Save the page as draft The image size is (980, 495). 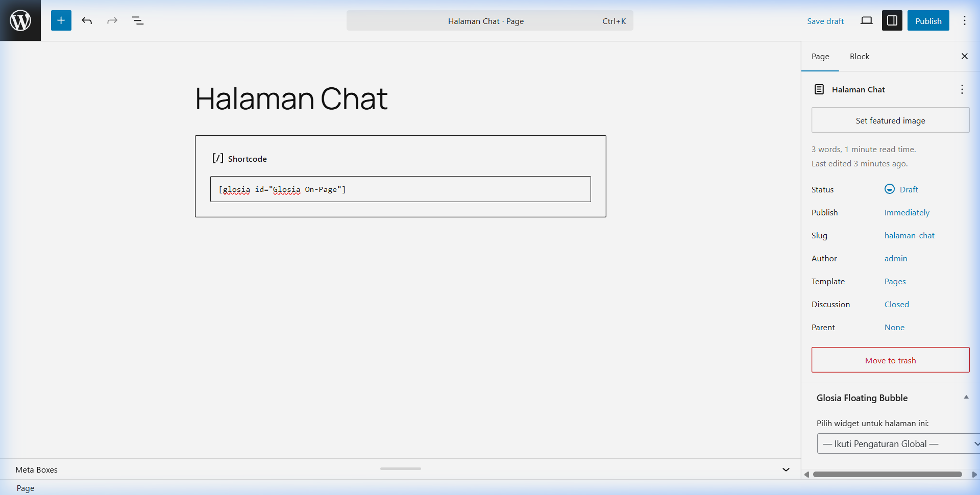coord(825,21)
